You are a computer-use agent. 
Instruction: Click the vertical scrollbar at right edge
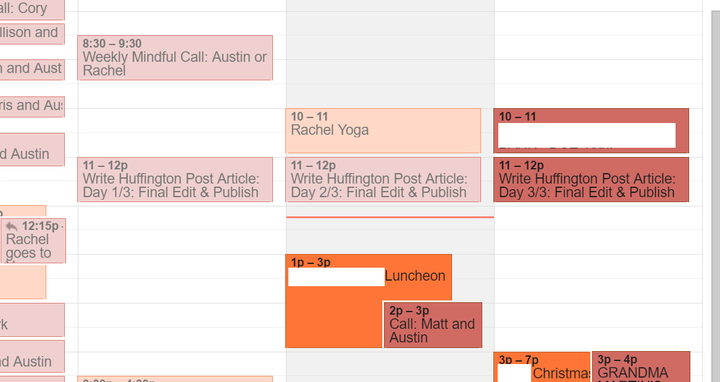716,197
